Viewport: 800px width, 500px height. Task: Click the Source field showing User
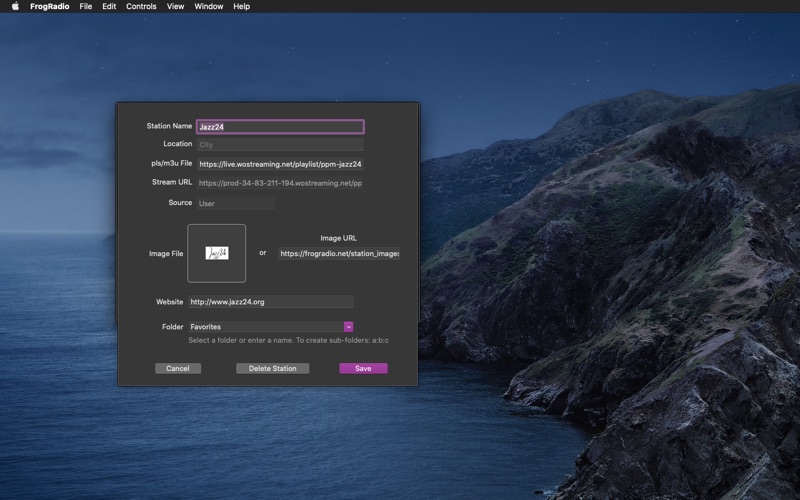235,203
